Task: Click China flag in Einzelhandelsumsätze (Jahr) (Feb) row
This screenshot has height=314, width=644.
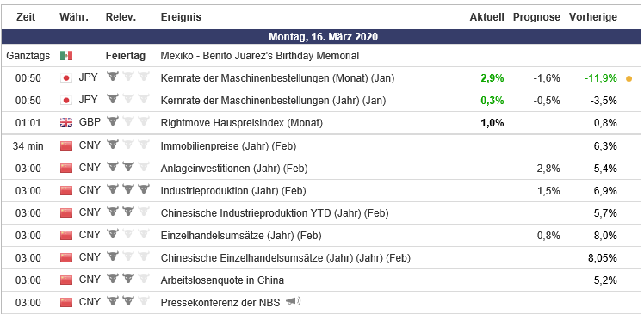Action: [66, 235]
